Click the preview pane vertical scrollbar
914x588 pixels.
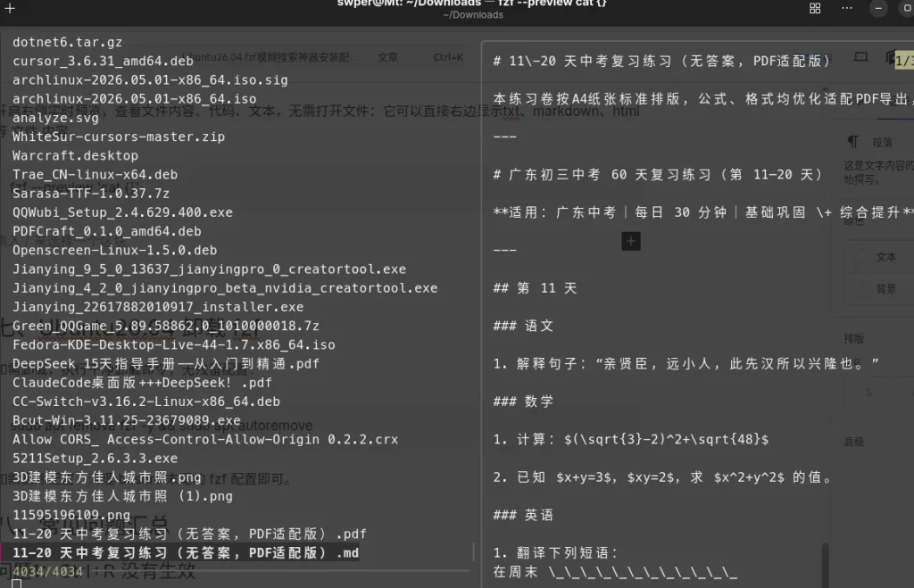825,566
